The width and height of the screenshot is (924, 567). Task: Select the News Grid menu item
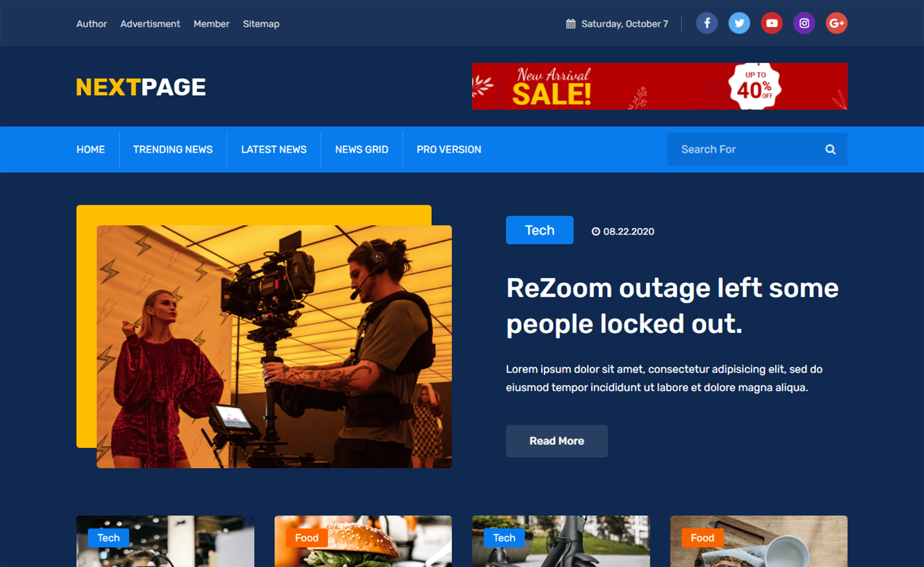[x=362, y=149]
